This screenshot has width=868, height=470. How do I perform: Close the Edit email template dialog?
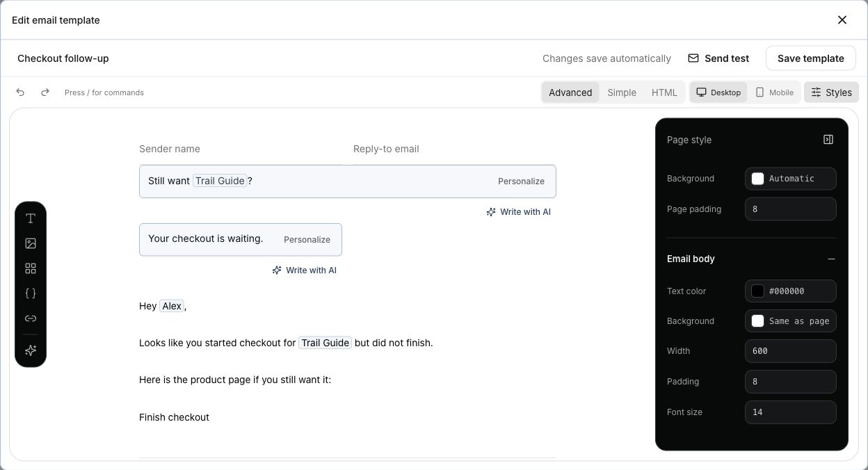click(x=842, y=20)
